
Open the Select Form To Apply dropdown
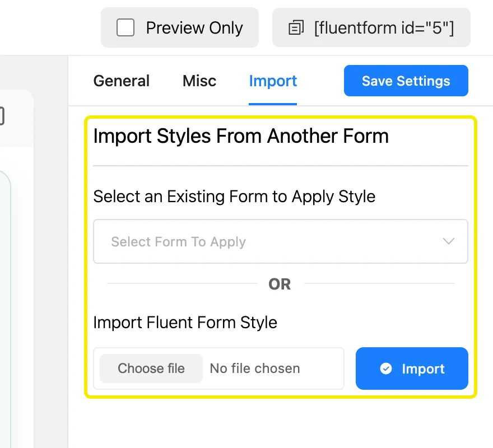(281, 241)
